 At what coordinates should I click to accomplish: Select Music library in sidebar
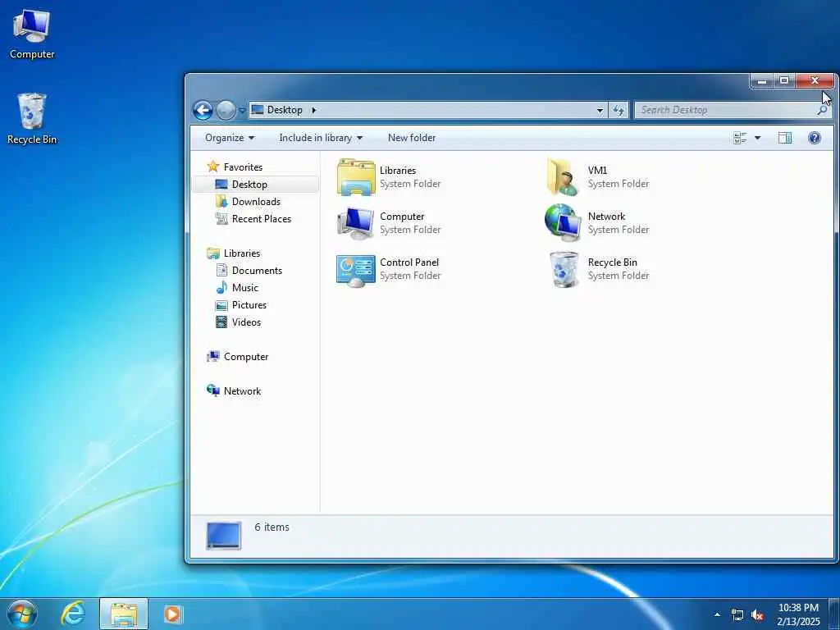pos(244,288)
